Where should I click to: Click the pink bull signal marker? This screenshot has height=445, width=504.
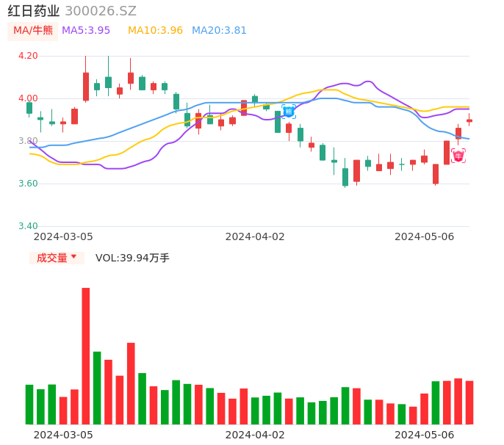(458, 156)
